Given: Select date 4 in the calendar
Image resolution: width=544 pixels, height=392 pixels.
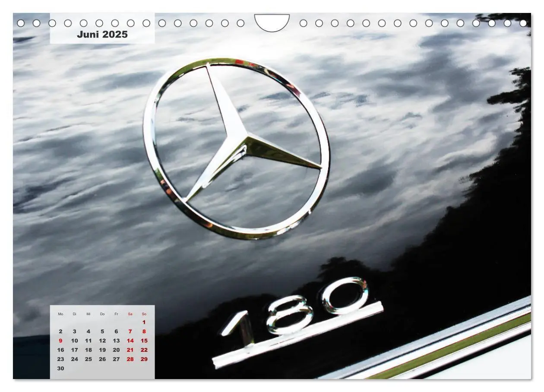Looking at the screenshot, I should (89, 332).
